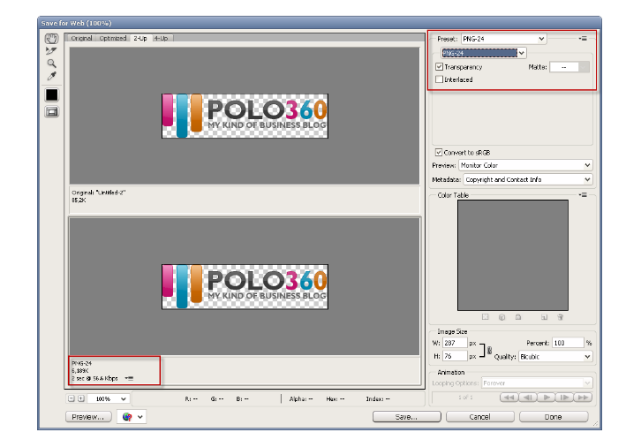Toggle Convert to sRGB checkbox
626x435 pixels.
coord(439,152)
